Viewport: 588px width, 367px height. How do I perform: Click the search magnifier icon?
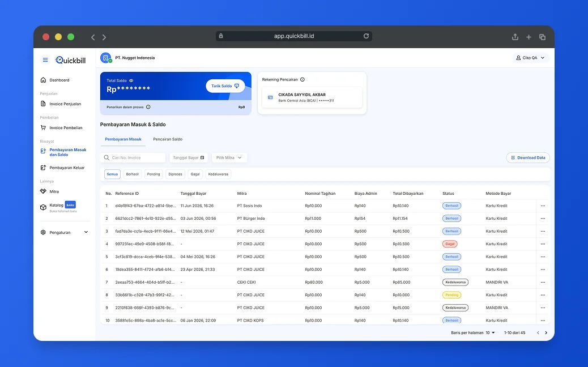106,157
